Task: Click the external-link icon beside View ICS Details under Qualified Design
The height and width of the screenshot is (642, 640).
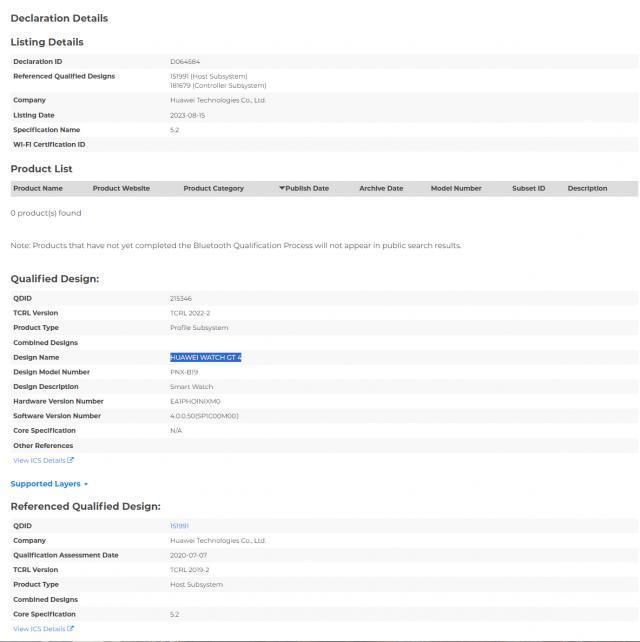Action: pos(71,460)
